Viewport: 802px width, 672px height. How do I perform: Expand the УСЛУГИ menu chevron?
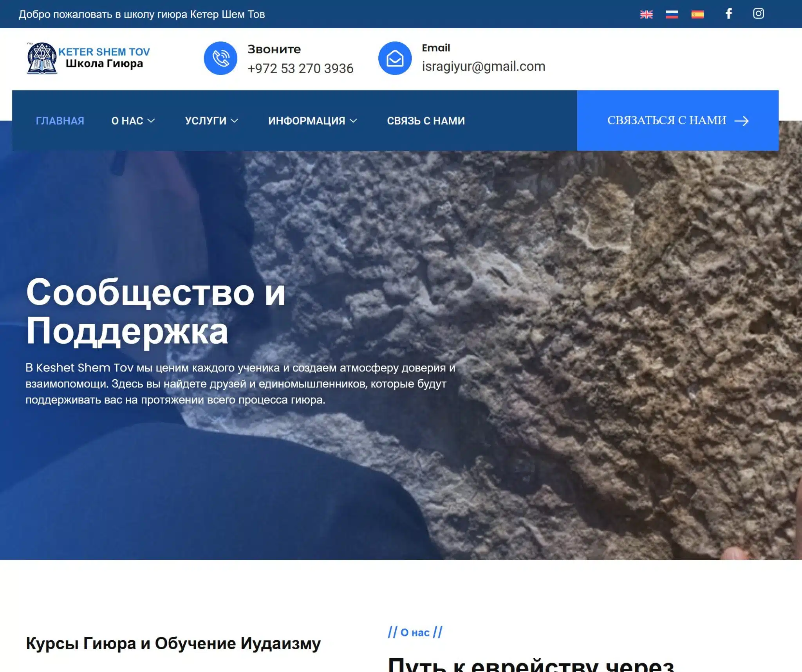235,121
